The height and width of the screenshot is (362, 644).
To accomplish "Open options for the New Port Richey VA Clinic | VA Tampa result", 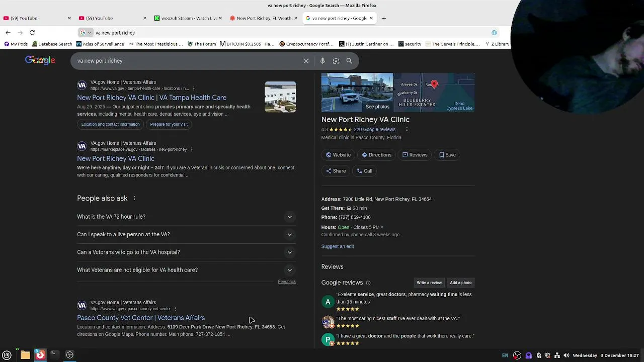I will pyautogui.click(x=194, y=88).
